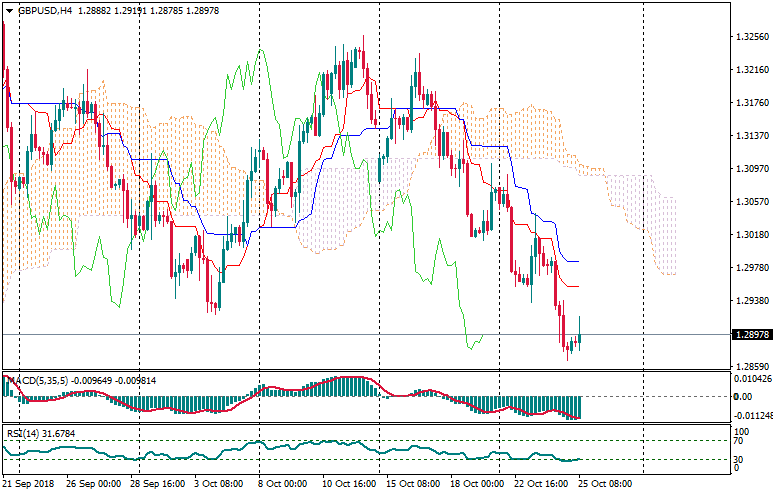Click the MACD 0.010426 scale value
The image size is (773, 495).
pos(752,378)
